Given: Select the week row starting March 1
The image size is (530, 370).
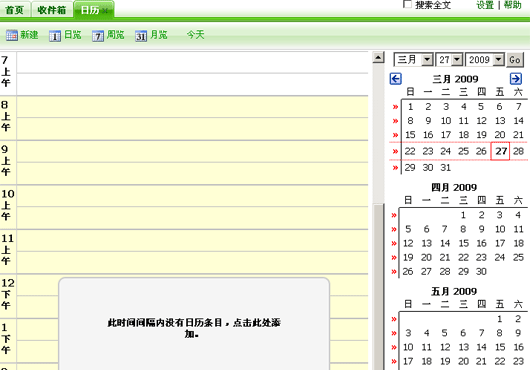Looking at the screenshot, I should pos(395,107).
